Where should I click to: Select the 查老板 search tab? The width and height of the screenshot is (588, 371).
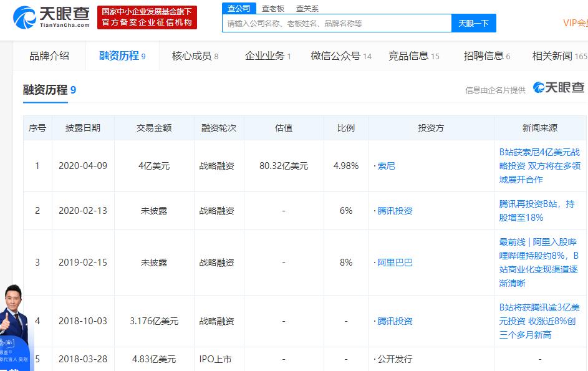(x=273, y=8)
